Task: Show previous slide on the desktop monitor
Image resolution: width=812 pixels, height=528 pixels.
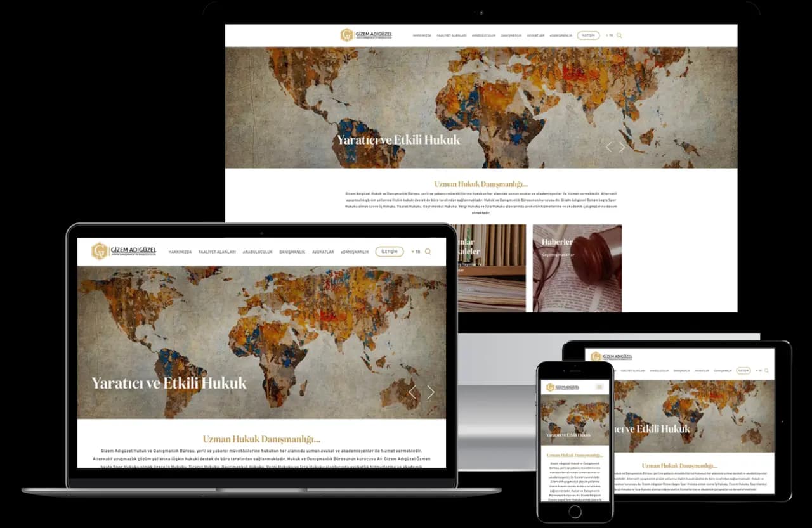Action: point(609,147)
